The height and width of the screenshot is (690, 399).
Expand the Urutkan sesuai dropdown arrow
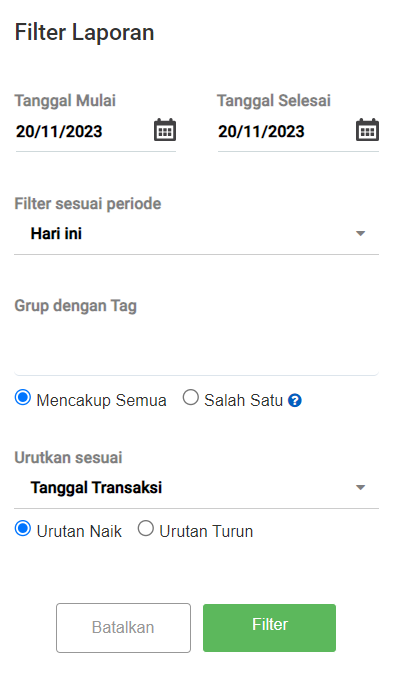point(361,488)
